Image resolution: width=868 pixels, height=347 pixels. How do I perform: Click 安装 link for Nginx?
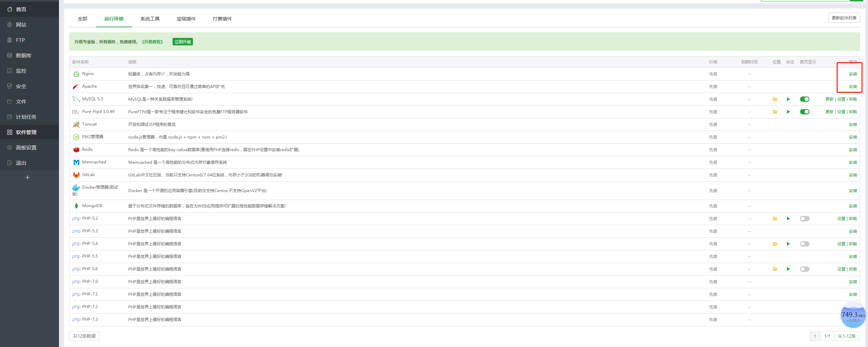pos(853,74)
